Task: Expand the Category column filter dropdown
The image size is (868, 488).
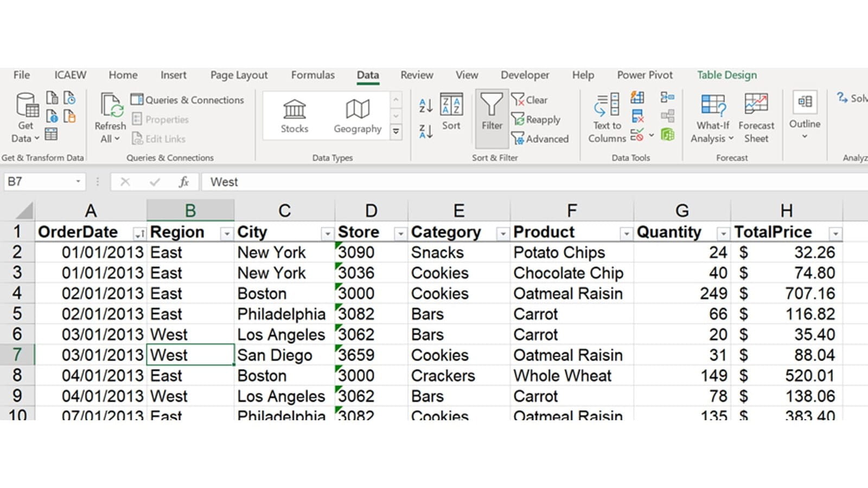Action: [x=502, y=234]
